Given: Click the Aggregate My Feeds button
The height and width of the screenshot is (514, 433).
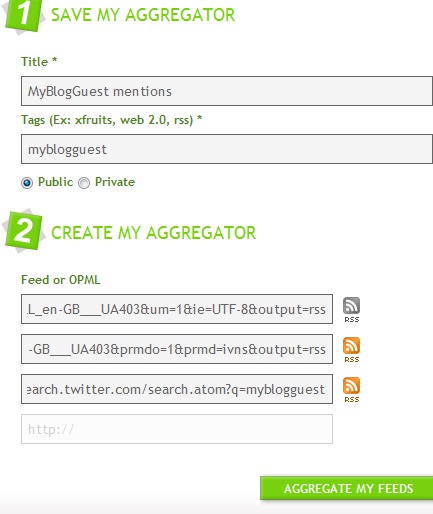Looking at the screenshot, I should (x=347, y=488).
